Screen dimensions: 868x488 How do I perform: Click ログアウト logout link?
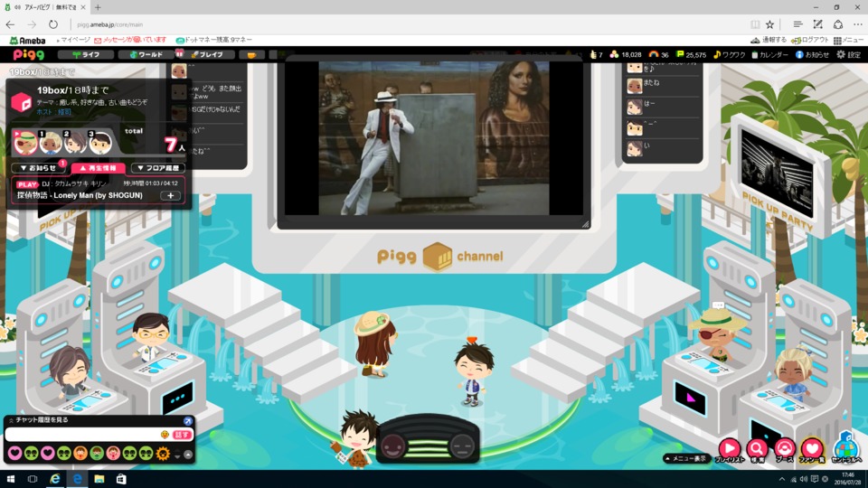click(810, 40)
